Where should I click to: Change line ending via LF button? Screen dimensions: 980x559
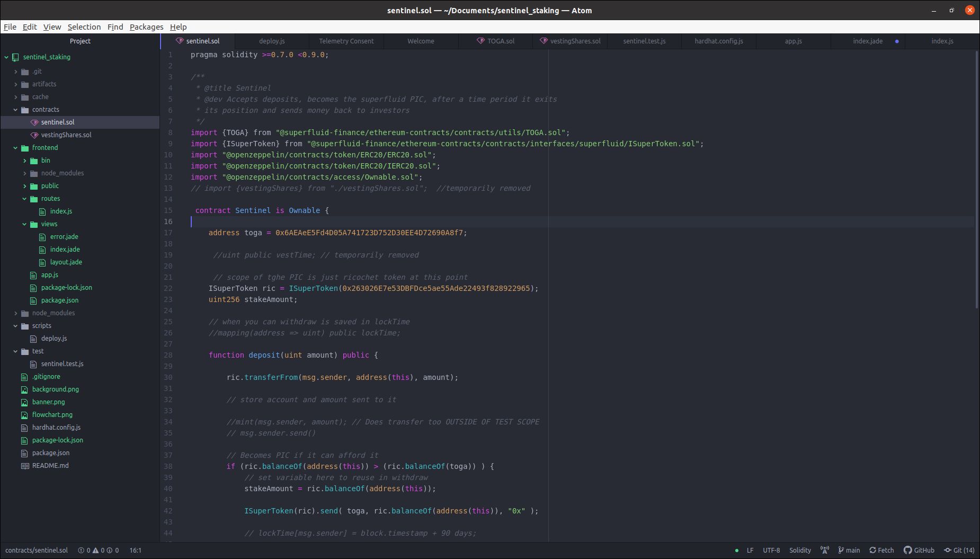tap(750, 551)
